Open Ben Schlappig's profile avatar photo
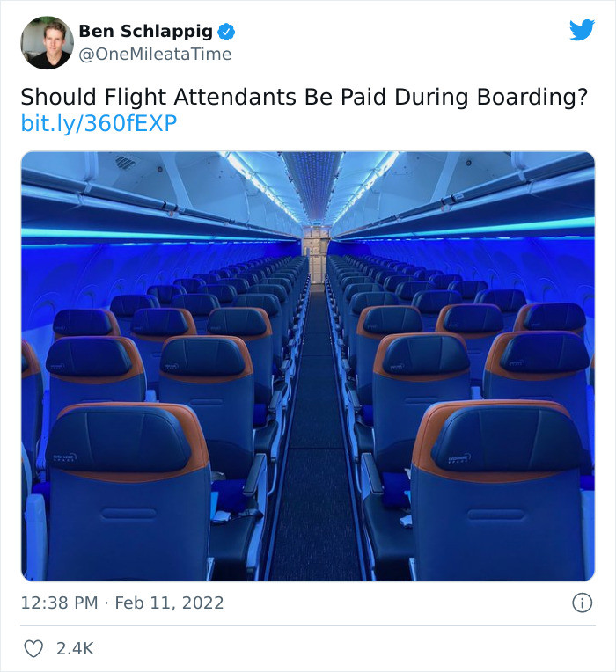The height and width of the screenshot is (672, 616). point(47,42)
